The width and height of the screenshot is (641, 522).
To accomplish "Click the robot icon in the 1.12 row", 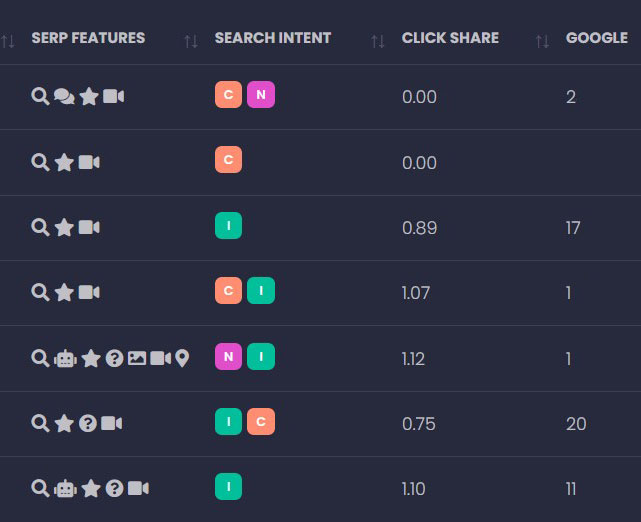I will click(x=66, y=358).
